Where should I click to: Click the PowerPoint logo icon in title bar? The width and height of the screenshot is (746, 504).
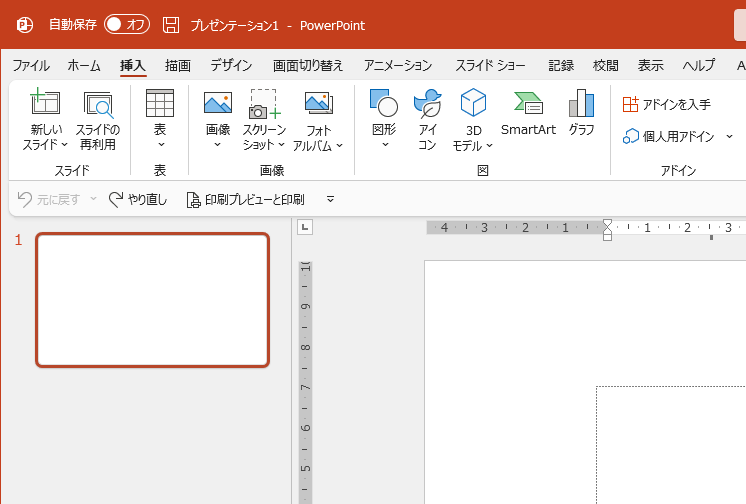25,25
